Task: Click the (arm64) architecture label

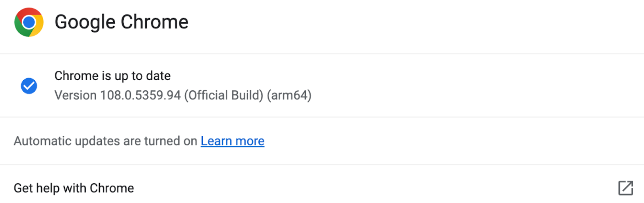Action: pos(289,95)
